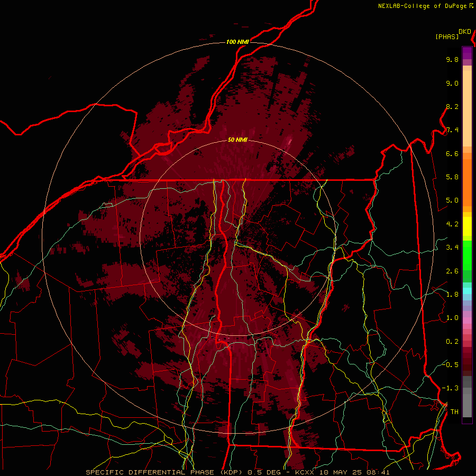476x476 pixels.
Task: Pick the yellow color bar segment
Action: coord(467,226)
